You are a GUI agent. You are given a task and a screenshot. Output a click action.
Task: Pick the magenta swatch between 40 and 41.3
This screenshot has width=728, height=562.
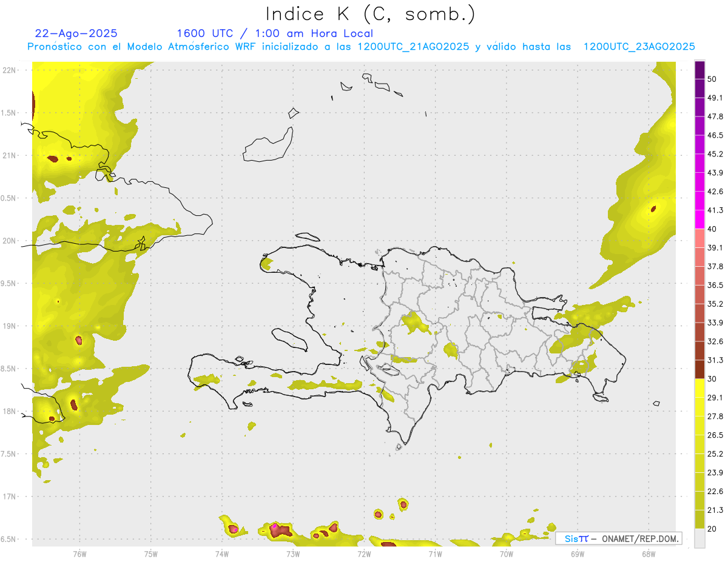pyautogui.click(x=700, y=219)
